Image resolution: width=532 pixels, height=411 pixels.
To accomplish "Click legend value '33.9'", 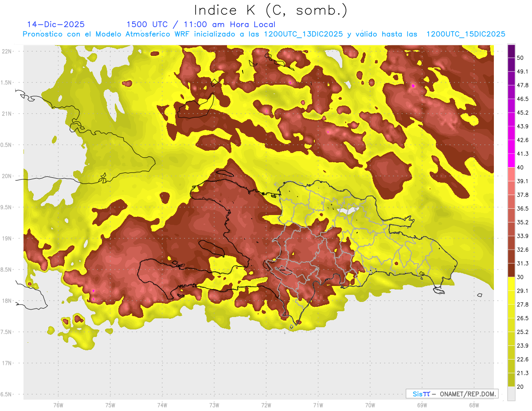I will click(x=522, y=236).
